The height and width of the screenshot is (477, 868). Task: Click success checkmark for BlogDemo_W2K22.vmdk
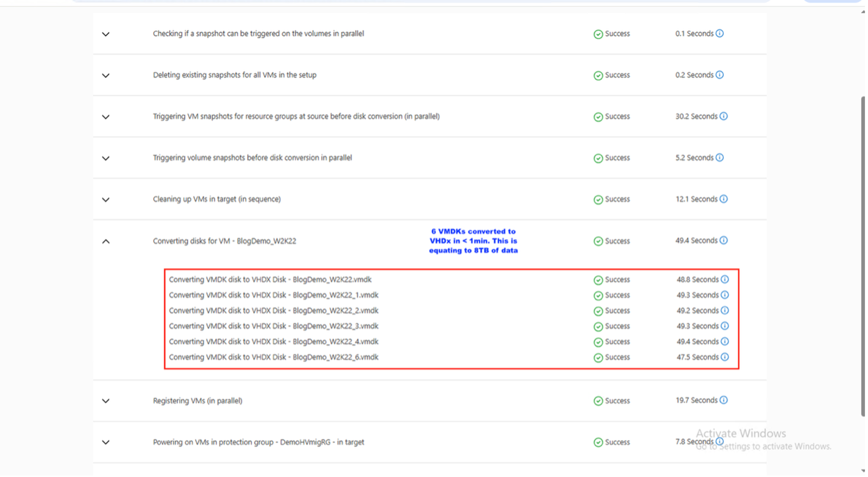[x=598, y=280]
